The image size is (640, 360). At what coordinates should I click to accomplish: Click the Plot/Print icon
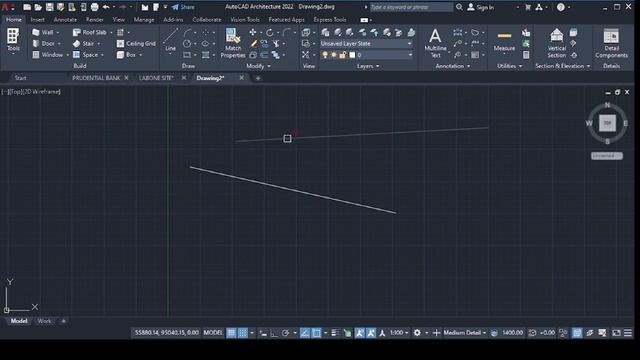(x=94, y=7)
